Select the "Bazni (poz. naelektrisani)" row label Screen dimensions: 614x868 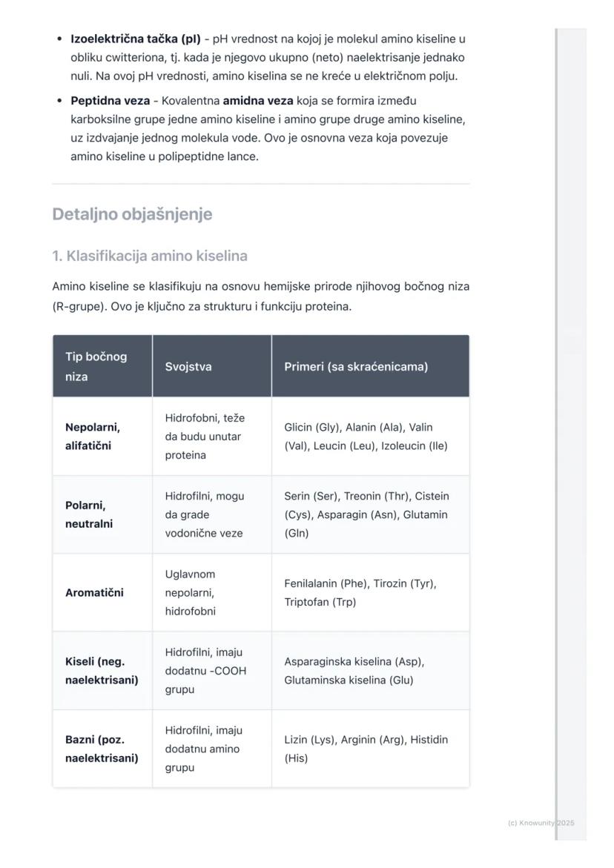pyautogui.click(x=102, y=749)
